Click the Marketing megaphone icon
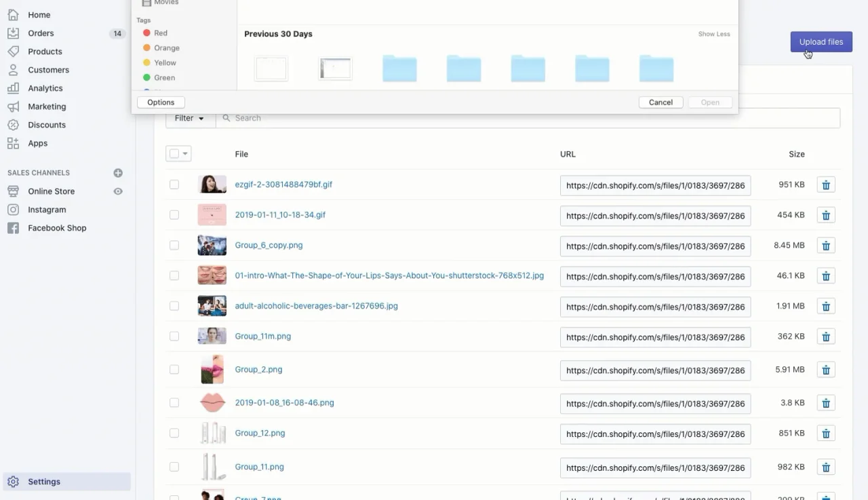This screenshot has width=868, height=500. click(x=13, y=107)
